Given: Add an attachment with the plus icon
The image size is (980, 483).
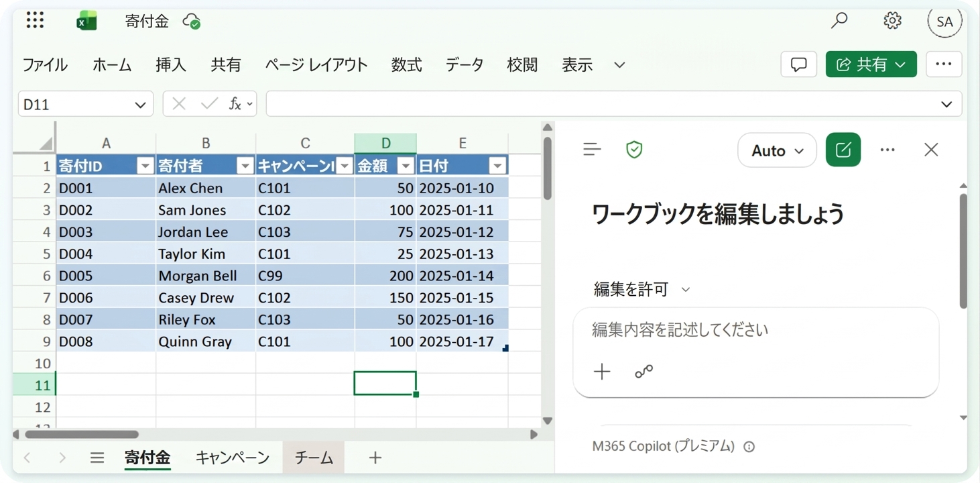Looking at the screenshot, I should click(602, 372).
